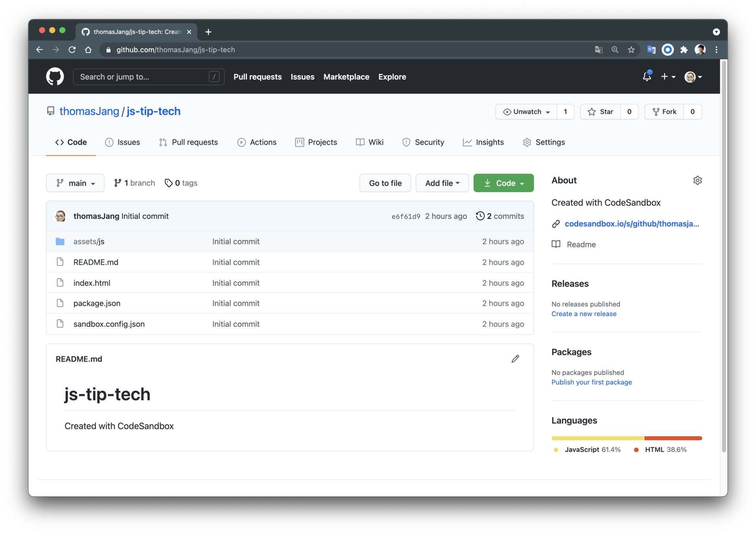Switch to the Issues repository tab

pyautogui.click(x=122, y=142)
